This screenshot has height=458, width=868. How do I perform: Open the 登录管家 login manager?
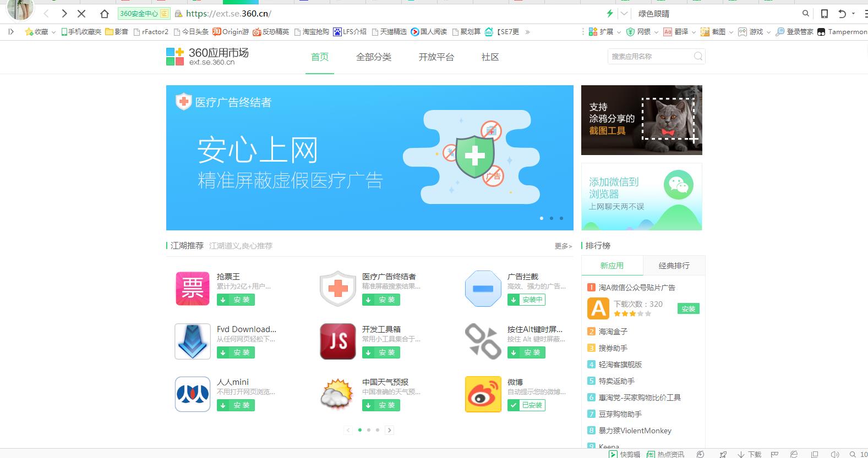point(794,32)
